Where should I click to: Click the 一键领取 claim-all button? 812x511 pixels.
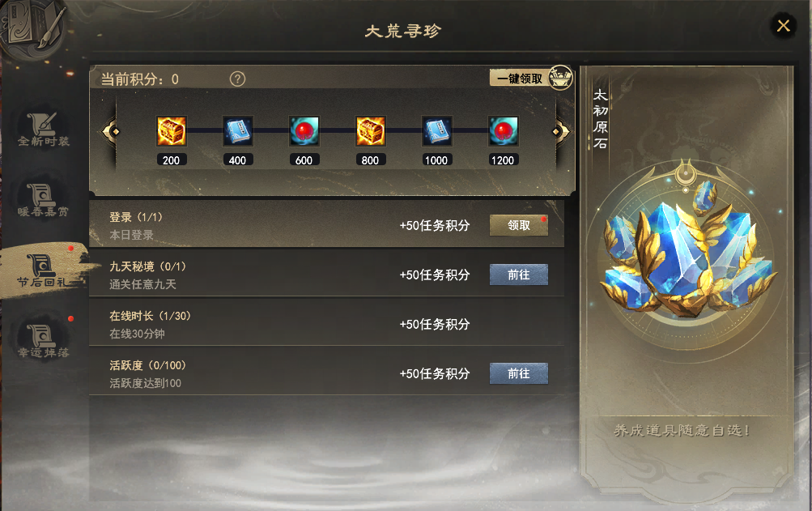coord(520,79)
